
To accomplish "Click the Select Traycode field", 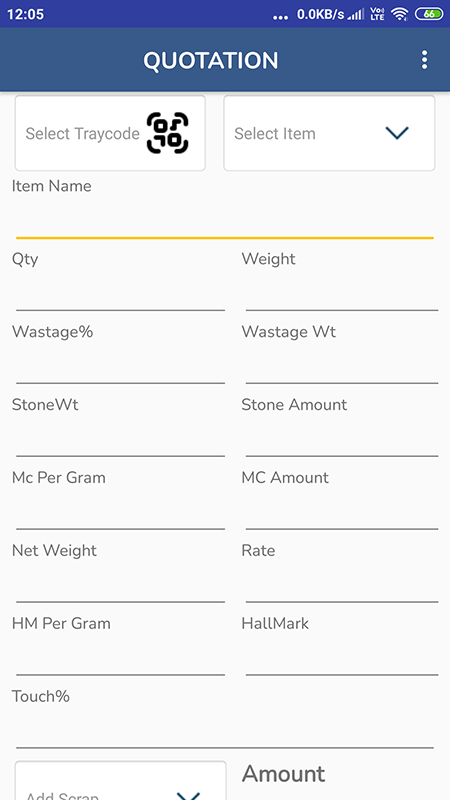I will (110, 133).
